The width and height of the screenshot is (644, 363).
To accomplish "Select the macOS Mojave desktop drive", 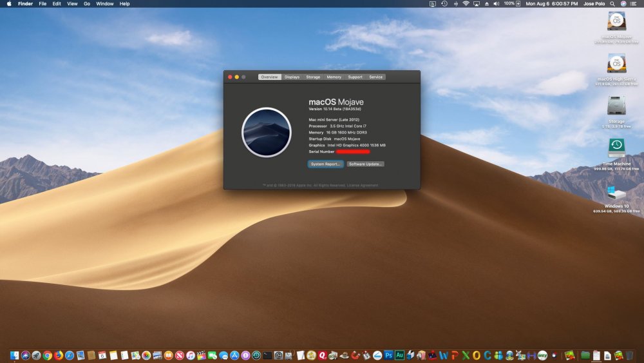I will 616,21.
